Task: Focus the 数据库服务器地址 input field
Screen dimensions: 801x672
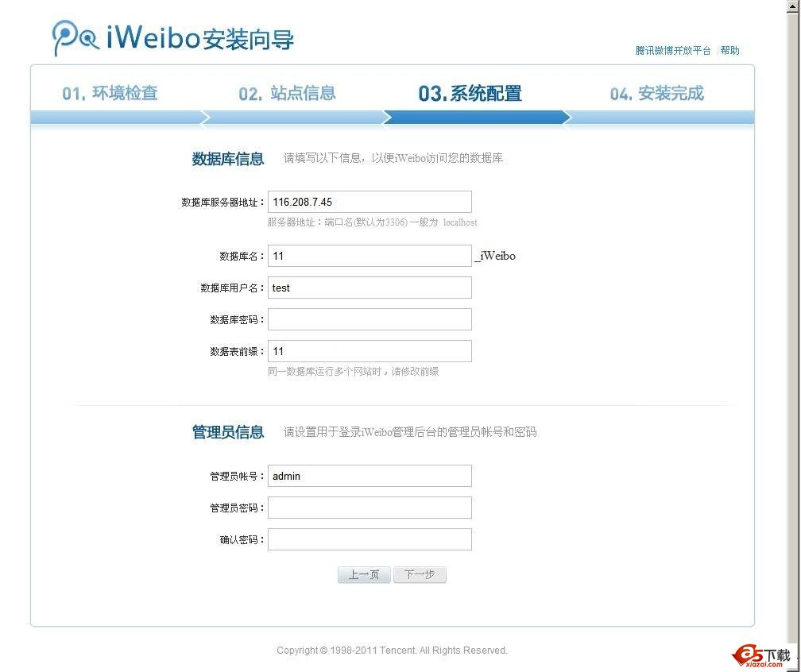Action: [x=370, y=202]
